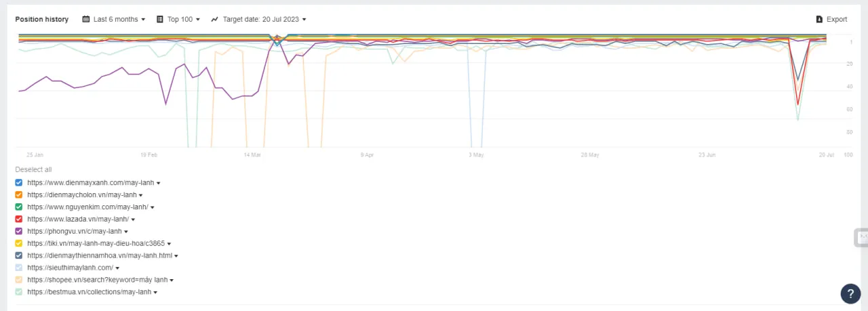Open the dienmaycholon.vn/may-lanh URL link
This screenshot has width=868, height=311.
point(81,195)
